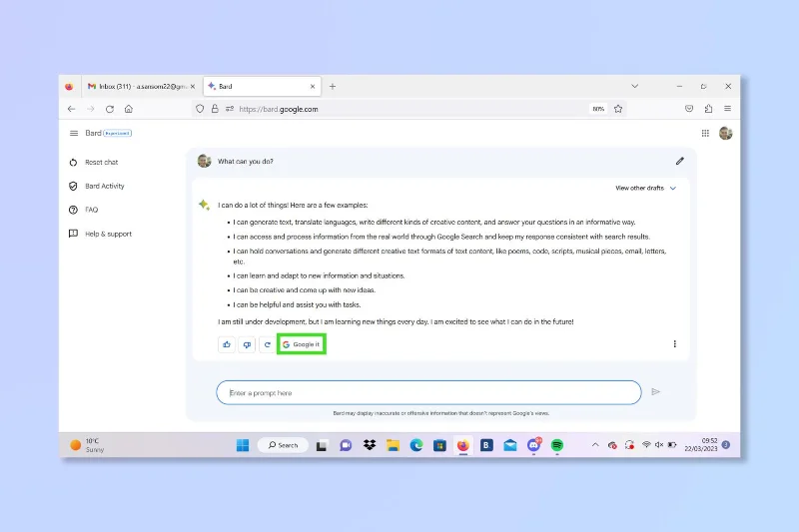The image size is (799, 532).
Task: Switch to the Gmail Inbox tab
Action: (x=138, y=87)
